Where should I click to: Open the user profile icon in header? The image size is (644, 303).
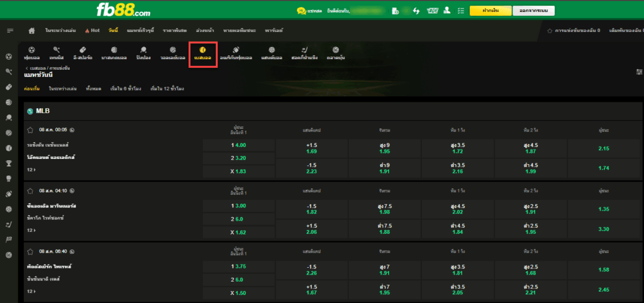(x=447, y=11)
